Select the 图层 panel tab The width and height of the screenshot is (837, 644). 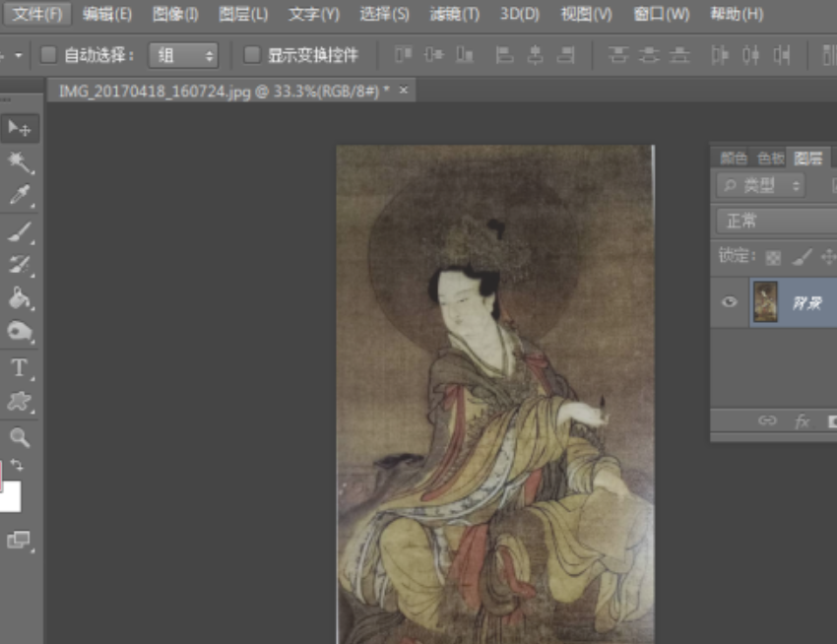808,159
